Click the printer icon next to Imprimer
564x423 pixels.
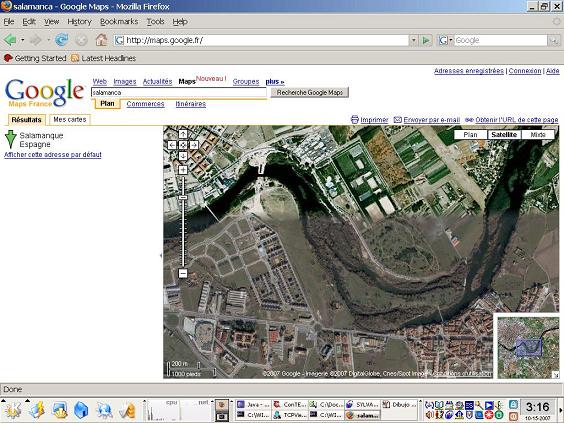(x=355, y=119)
